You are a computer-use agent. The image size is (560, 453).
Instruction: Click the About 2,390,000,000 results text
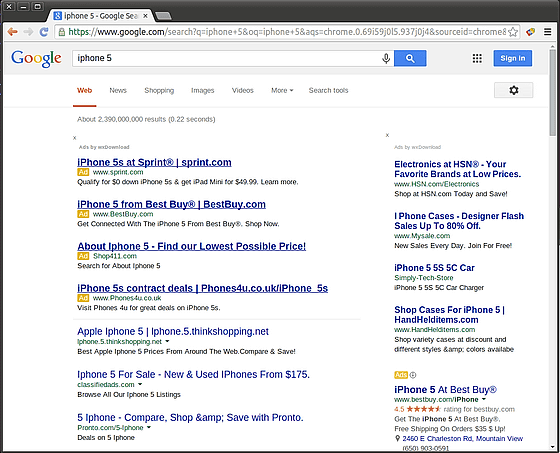point(146,119)
